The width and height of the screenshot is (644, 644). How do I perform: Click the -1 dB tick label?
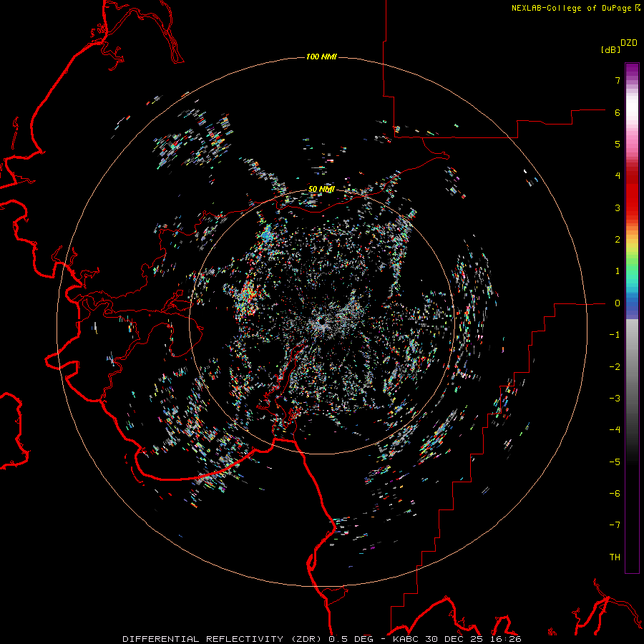[x=615, y=335]
